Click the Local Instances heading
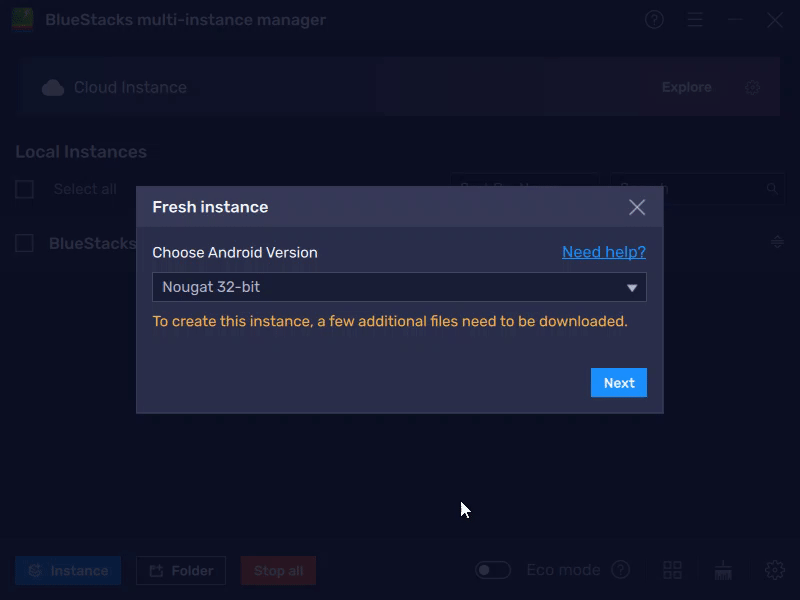This screenshot has height=600, width=800. click(x=81, y=152)
